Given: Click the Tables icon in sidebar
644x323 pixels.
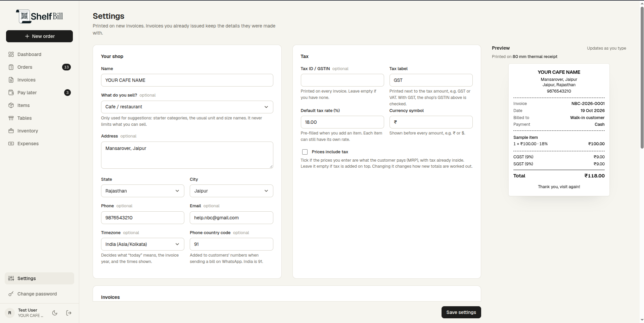Looking at the screenshot, I should pos(11,118).
